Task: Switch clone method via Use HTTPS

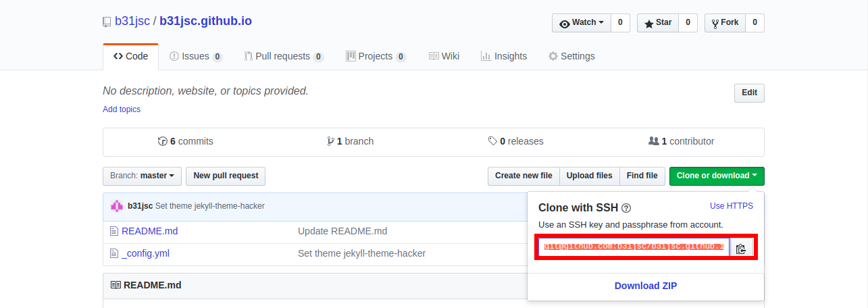Action: point(732,206)
